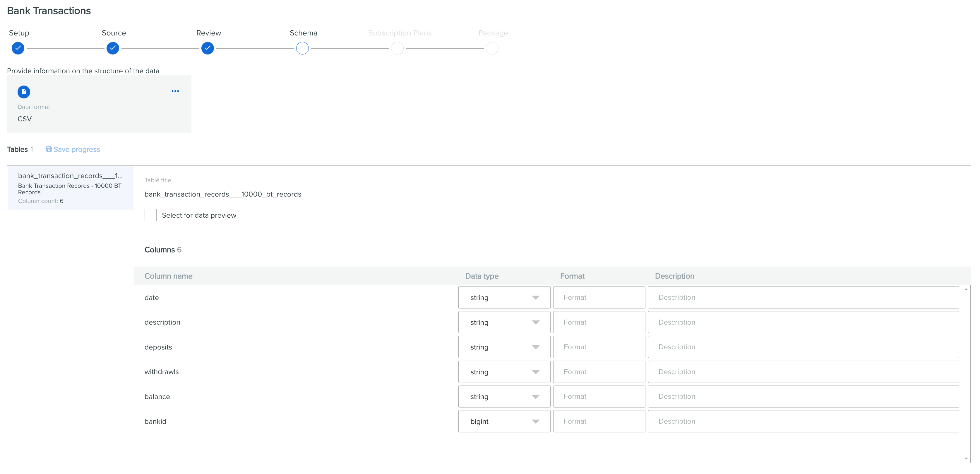Click the 'balance' column name
The image size is (980, 474).
(157, 396)
